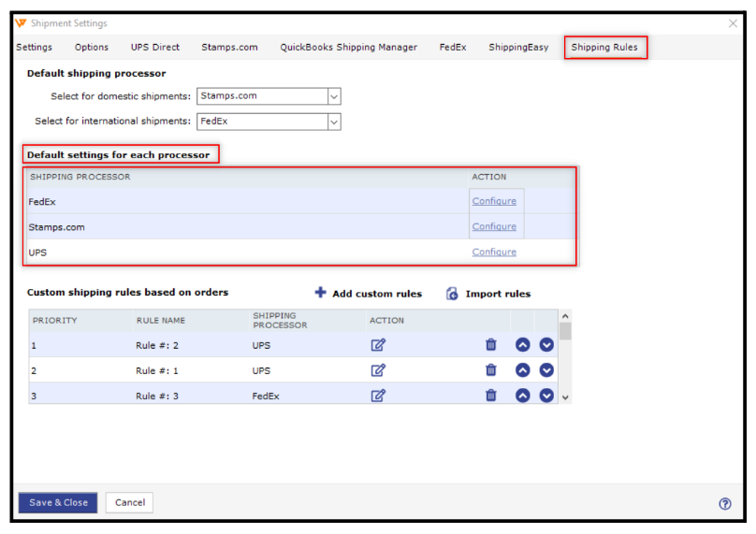Expand the domestic shipments processor dropdown
This screenshot has height=534, width=756.
(x=334, y=96)
